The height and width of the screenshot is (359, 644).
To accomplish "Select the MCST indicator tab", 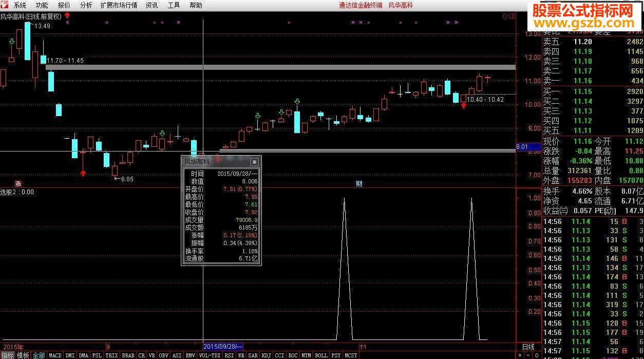I will 351,355.
